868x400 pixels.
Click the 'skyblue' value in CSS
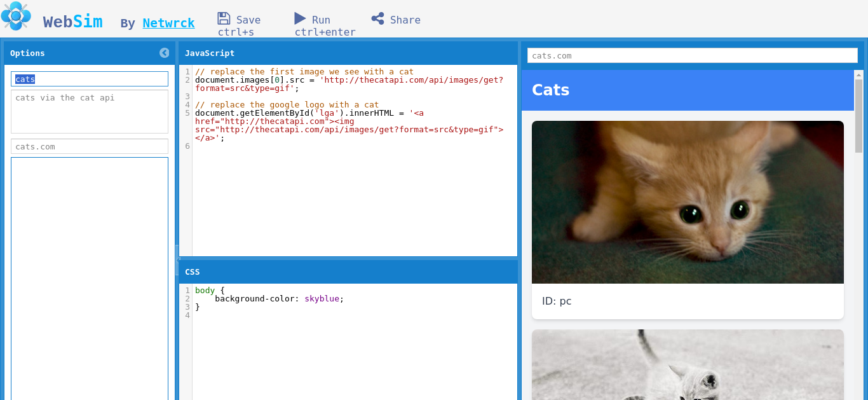click(x=322, y=299)
